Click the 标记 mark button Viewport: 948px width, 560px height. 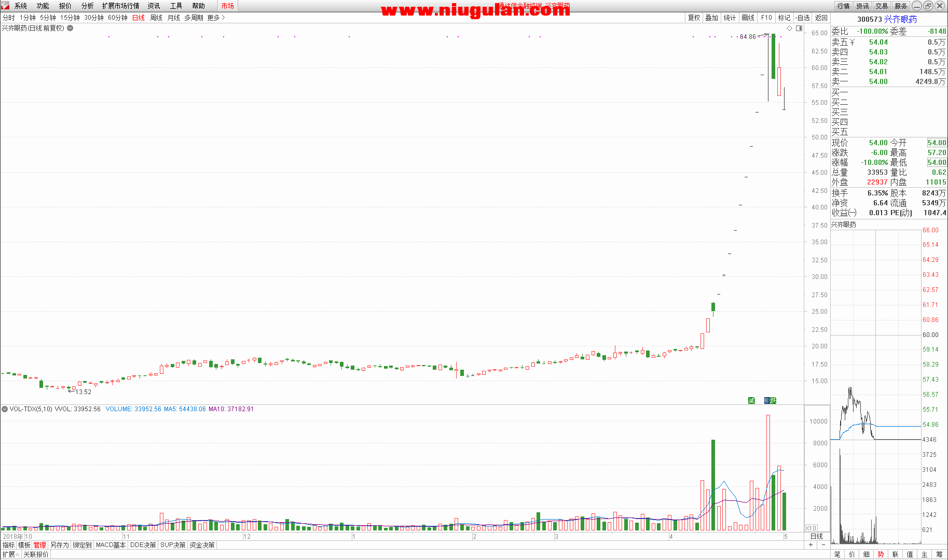785,18
